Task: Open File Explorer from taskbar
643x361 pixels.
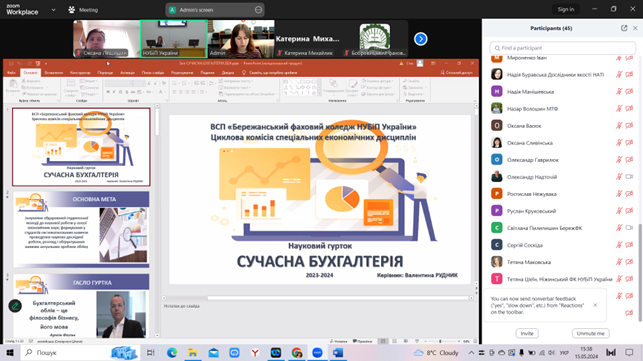Action: coord(192,352)
